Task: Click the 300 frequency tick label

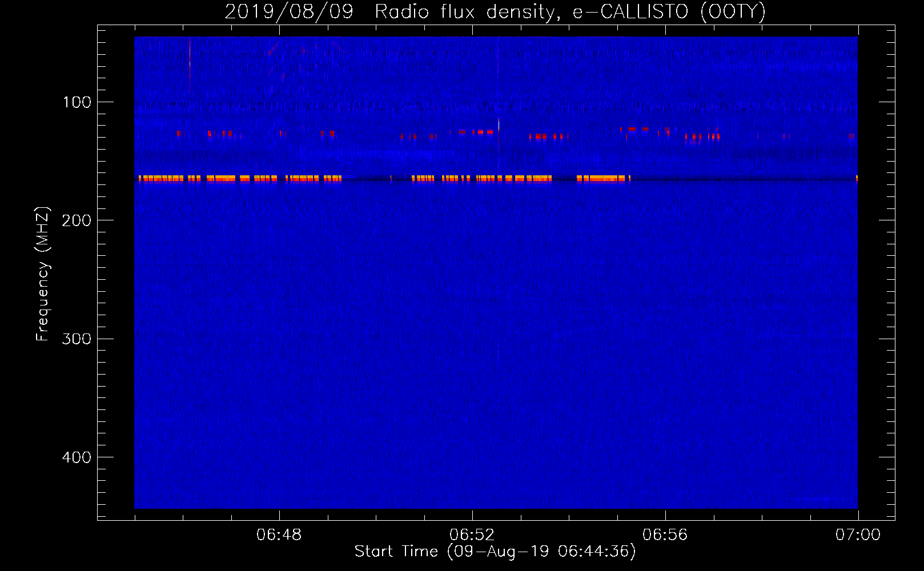Action: pos(77,339)
